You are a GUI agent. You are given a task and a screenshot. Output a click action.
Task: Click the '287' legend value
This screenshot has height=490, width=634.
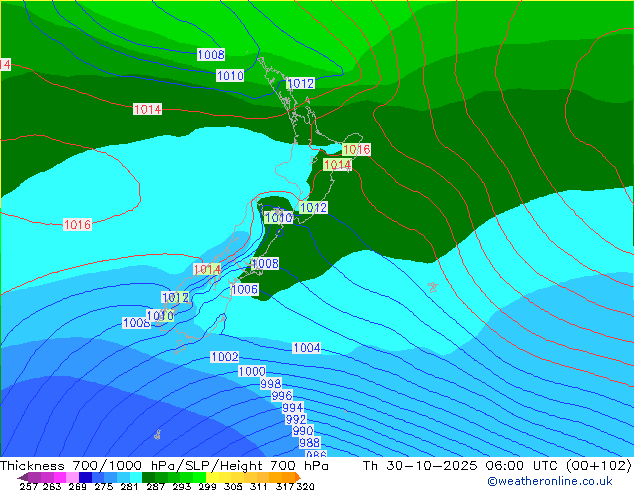pyautogui.click(x=155, y=486)
